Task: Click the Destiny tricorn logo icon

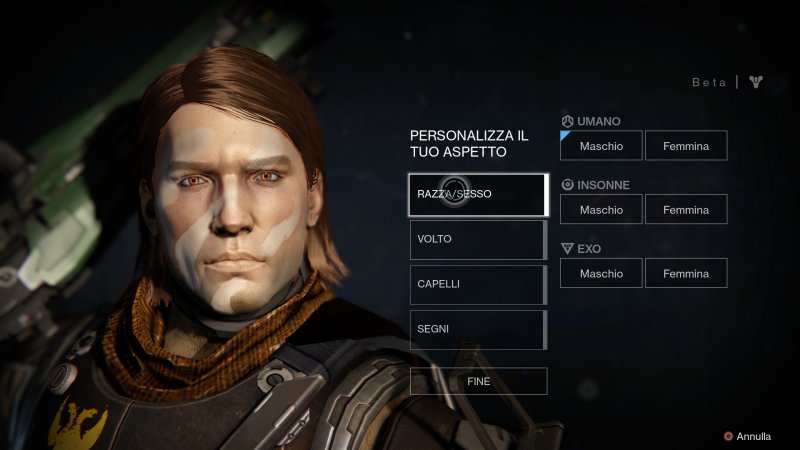Action: [756, 82]
